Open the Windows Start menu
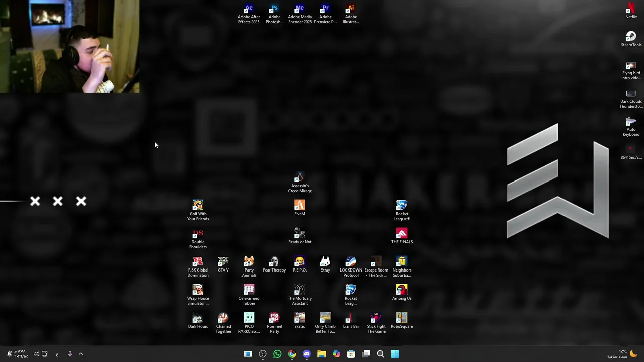Viewport: 644px width, 362px height. click(395, 354)
